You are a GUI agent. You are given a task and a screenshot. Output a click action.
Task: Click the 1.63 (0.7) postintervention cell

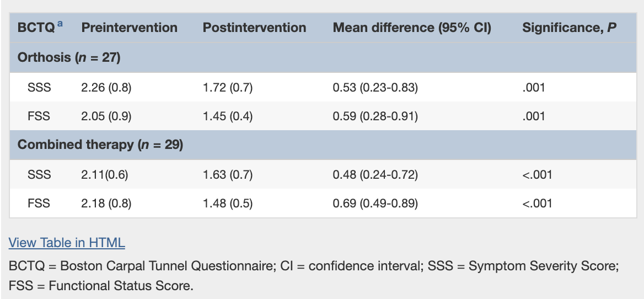point(228,175)
